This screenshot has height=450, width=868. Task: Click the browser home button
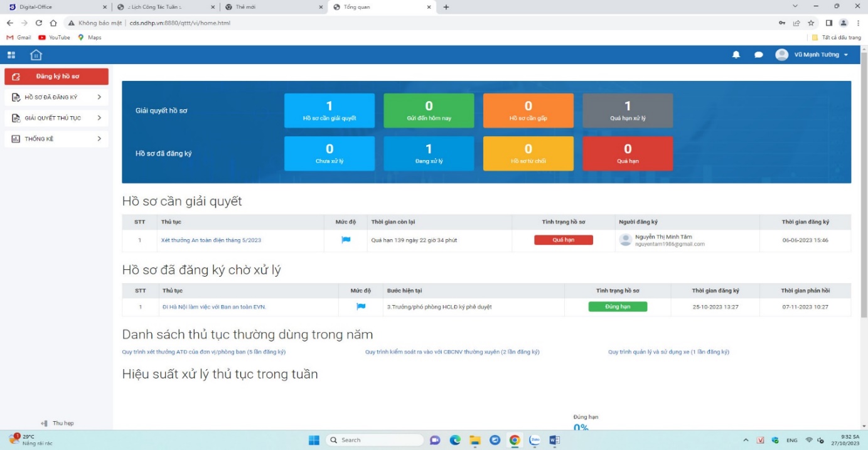pos(53,23)
